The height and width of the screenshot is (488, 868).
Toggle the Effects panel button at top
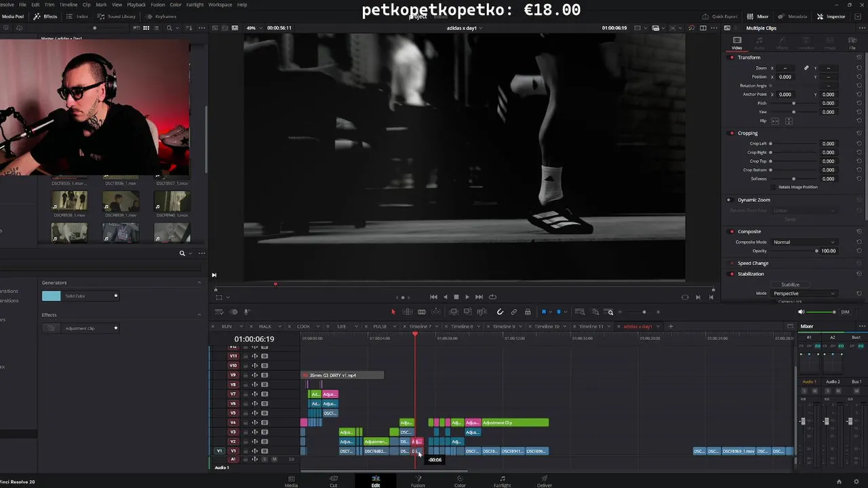click(x=45, y=16)
